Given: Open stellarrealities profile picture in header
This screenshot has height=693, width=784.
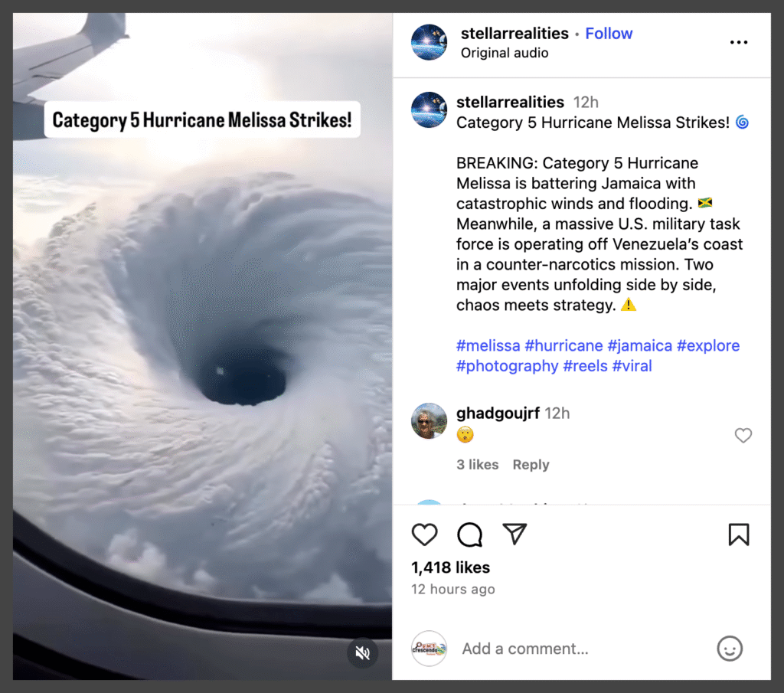Looking at the screenshot, I should [429, 42].
